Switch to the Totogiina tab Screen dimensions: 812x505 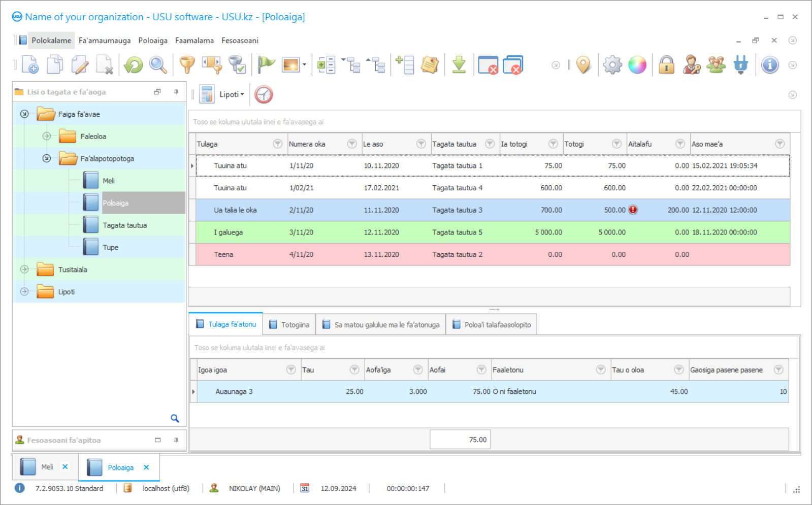pos(289,325)
